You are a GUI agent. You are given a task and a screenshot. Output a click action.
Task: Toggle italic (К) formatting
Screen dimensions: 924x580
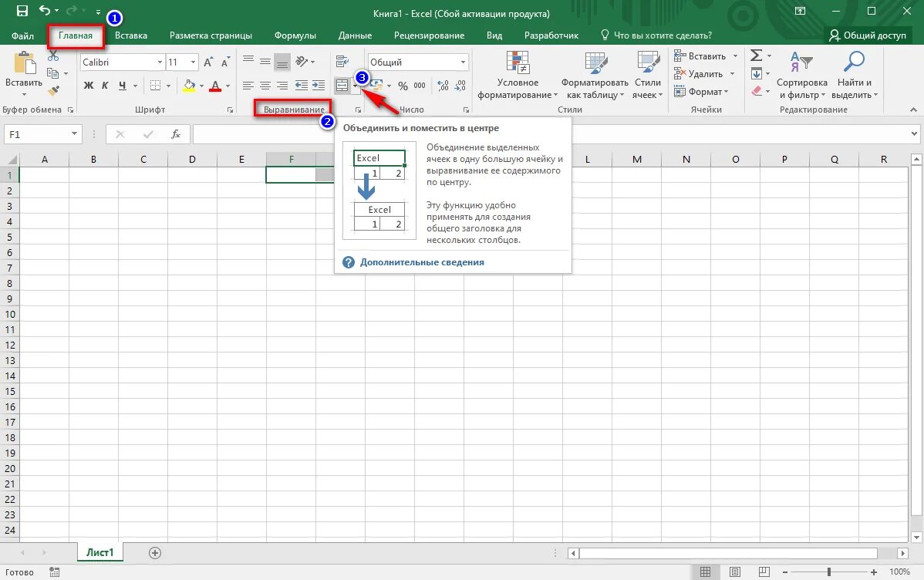pos(105,86)
